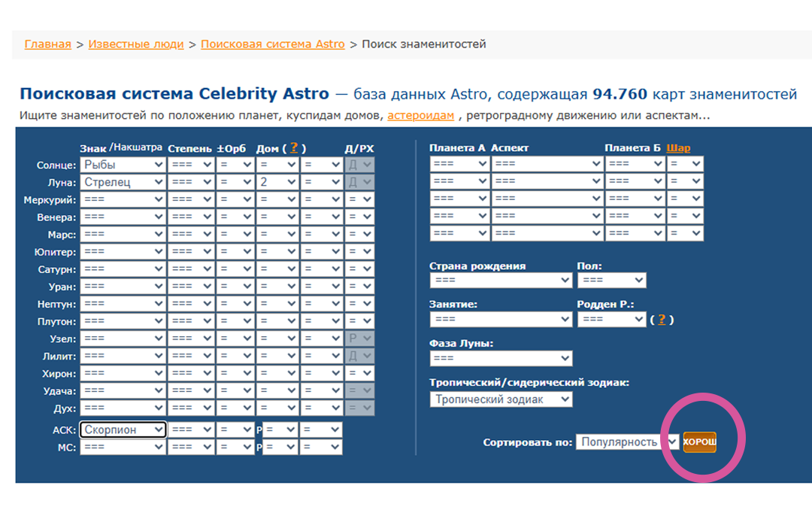Screen dimensions: 812x519
Task: Open Луна house dropdown showing 2
Action: pyautogui.click(x=277, y=182)
